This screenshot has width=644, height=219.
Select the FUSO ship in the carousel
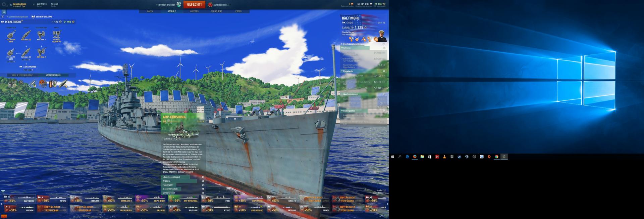(216, 199)
